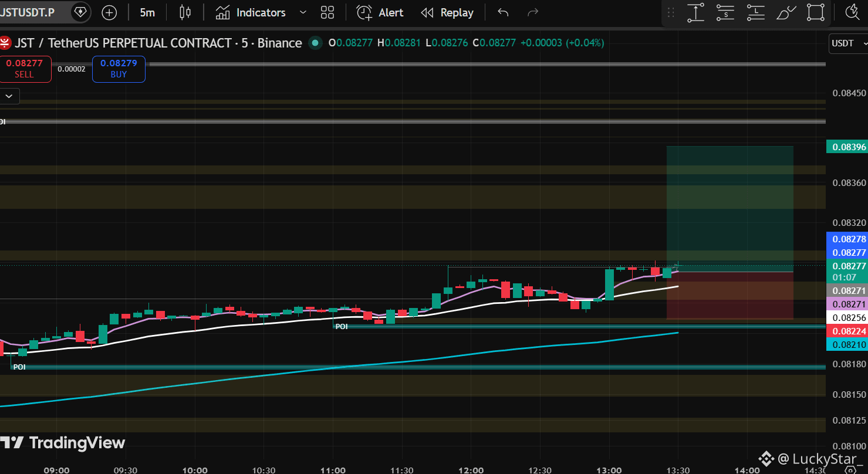Click the green market status dot
This screenshot has width=868, height=474.
[316, 43]
